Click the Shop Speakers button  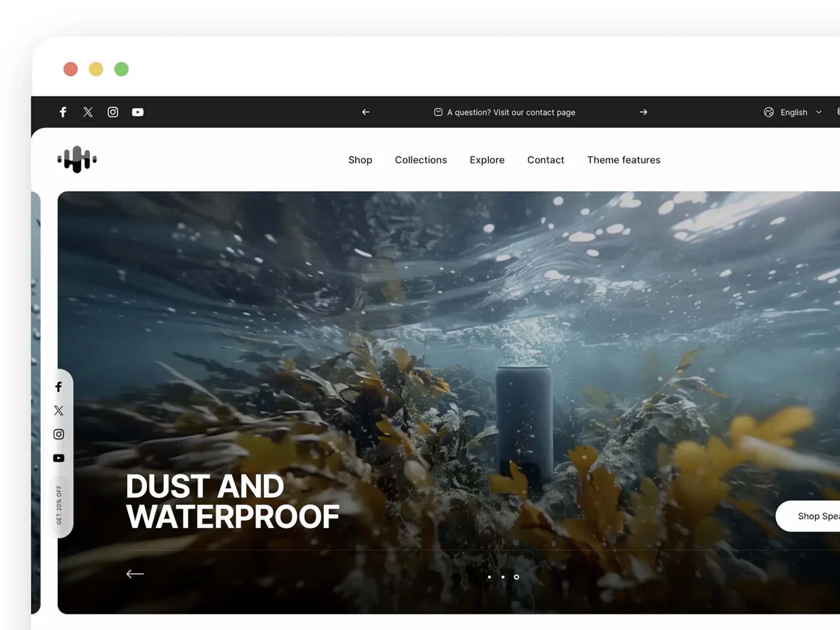tap(808, 516)
